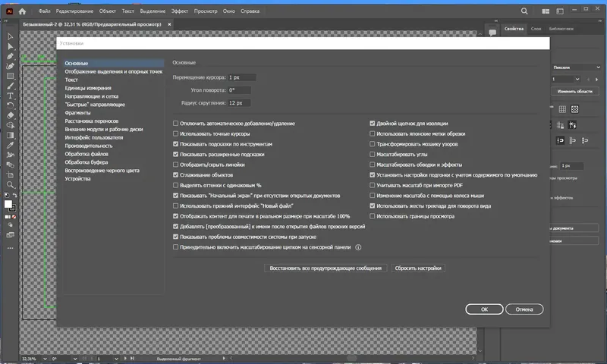Select the Type tool
Viewport: 607px width, 364px height.
[x=11, y=96]
